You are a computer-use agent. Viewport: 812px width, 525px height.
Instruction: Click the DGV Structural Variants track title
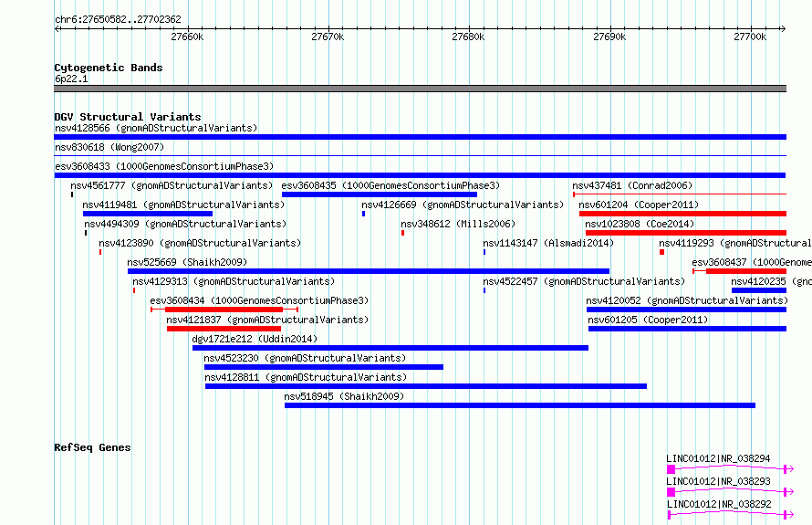(x=128, y=117)
